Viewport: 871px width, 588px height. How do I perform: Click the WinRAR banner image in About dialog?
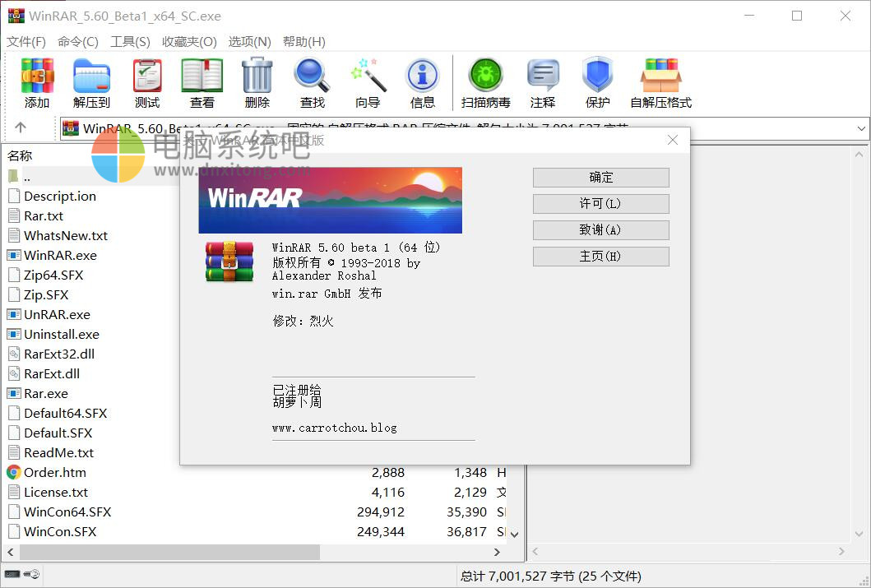click(331, 200)
